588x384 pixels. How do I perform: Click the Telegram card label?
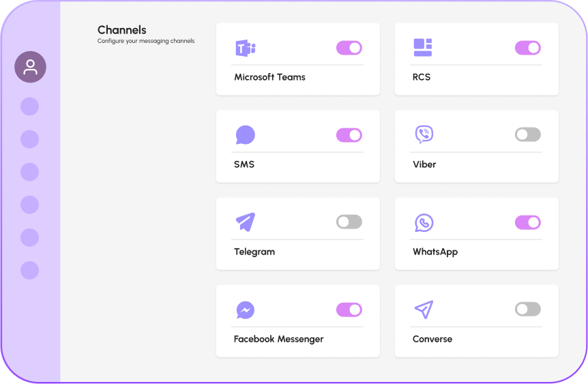coord(254,252)
